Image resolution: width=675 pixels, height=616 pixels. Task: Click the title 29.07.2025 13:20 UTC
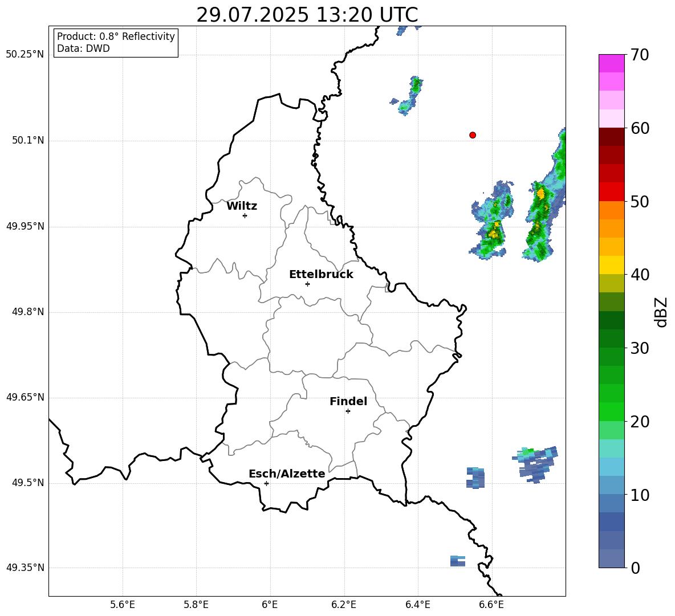click(x=307, y=15)
